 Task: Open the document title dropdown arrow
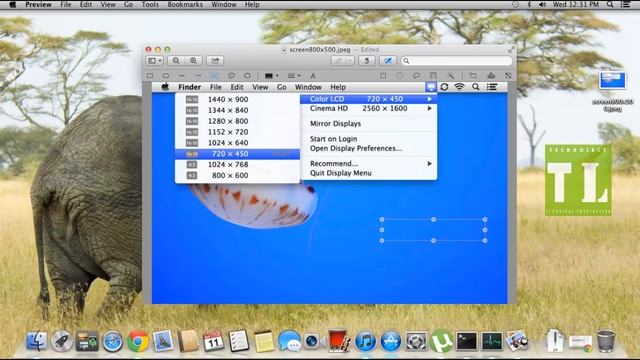(284, 50)
